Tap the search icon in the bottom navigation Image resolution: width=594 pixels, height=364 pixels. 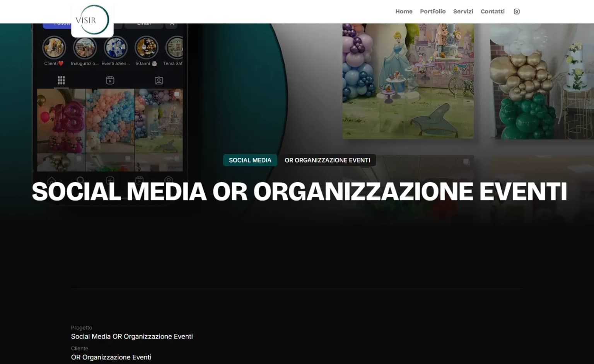click(80, 180)
